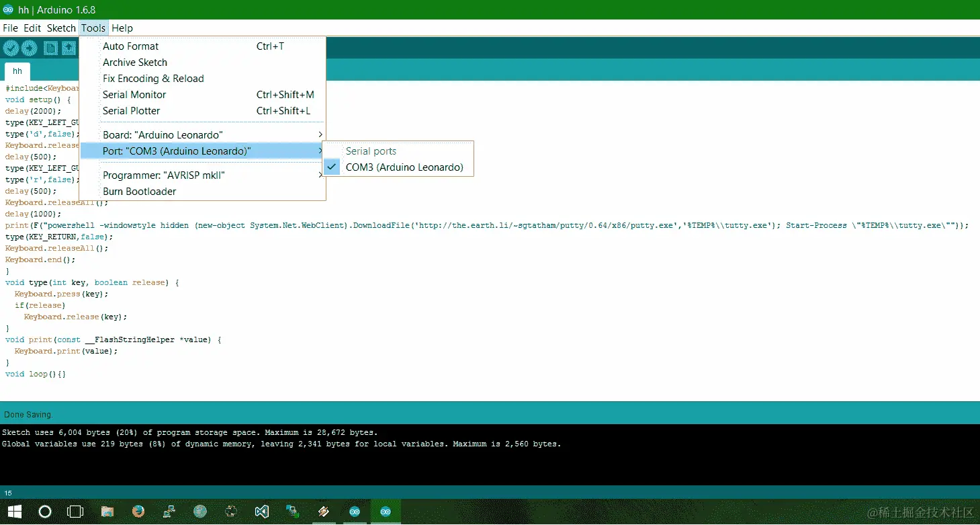Open the File menu

[10, 28]
